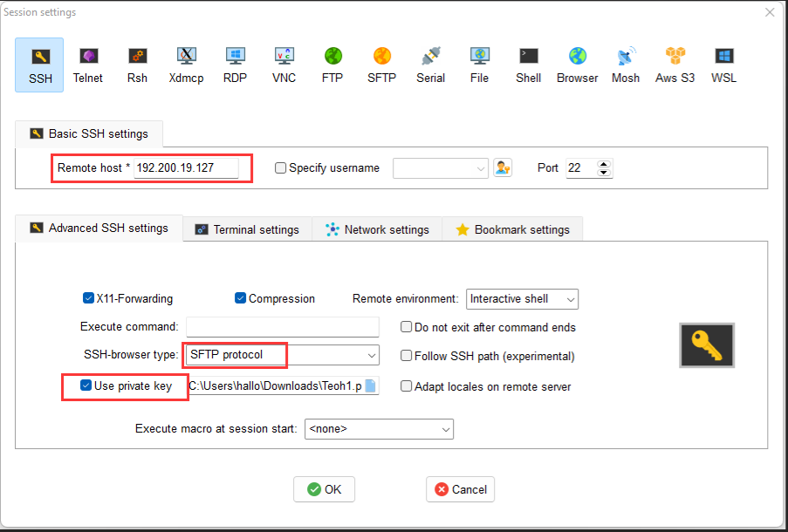Select the Telnet session type icon
This screenshot has height=532, width=788.
[x=87, y=65]
